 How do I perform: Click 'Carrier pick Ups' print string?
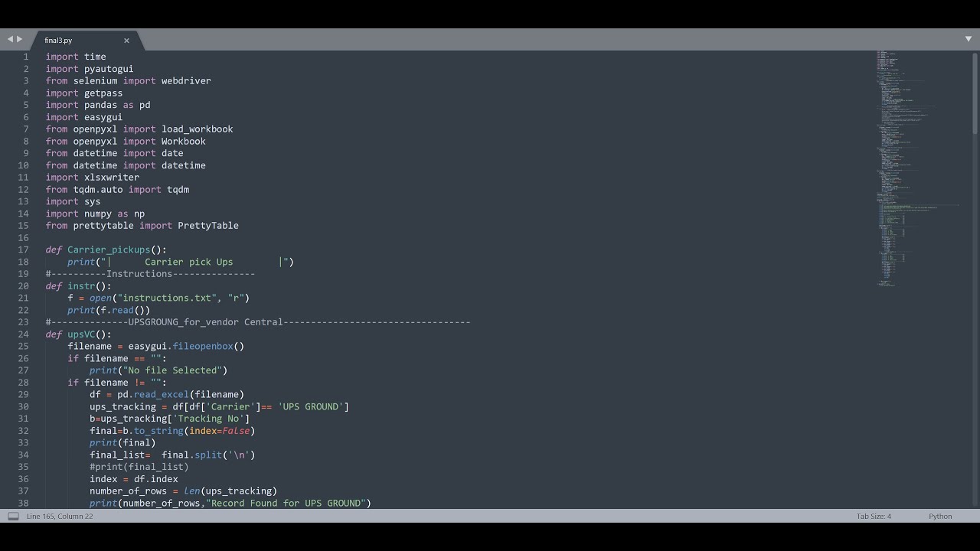click(x=189, y=262)
